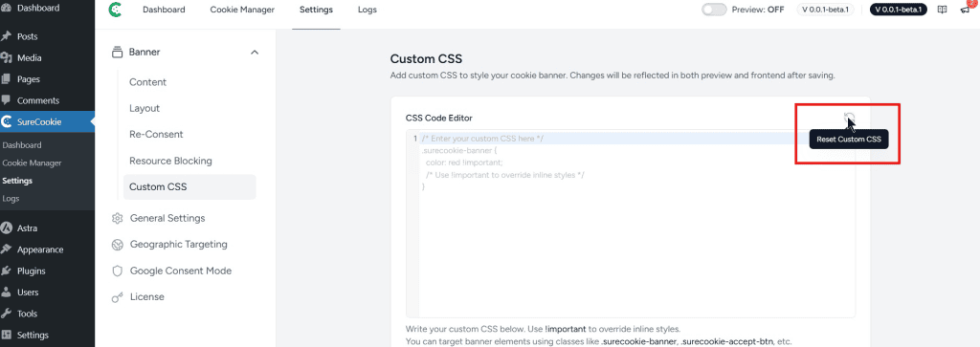Click the Astra theme icon
980x347 pixels.
coord(7,228)
